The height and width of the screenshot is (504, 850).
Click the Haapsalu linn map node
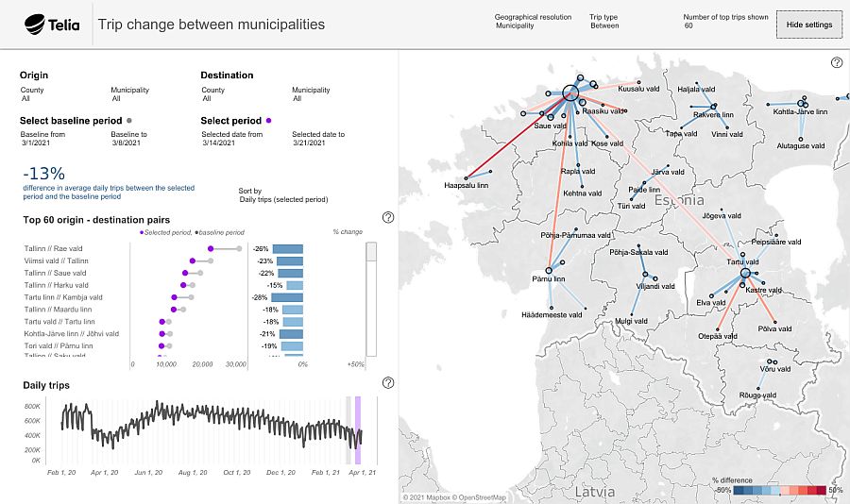point(466,178)
